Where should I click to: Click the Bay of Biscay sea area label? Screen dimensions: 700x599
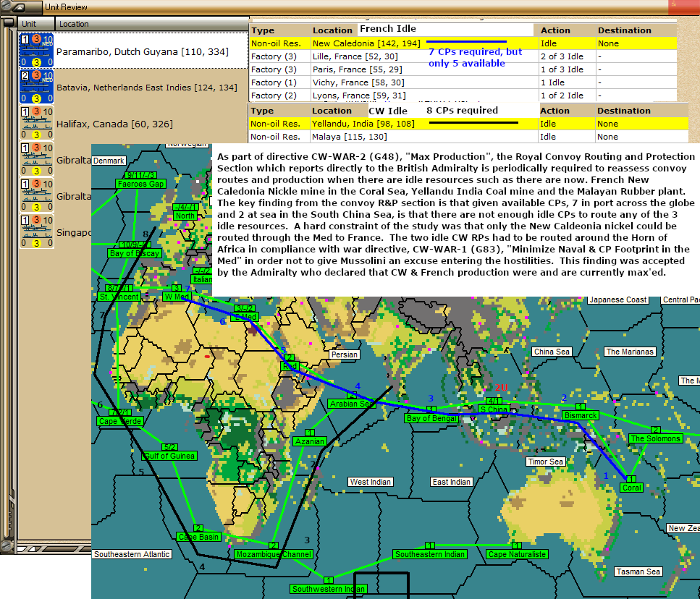[x=135, y=253]
